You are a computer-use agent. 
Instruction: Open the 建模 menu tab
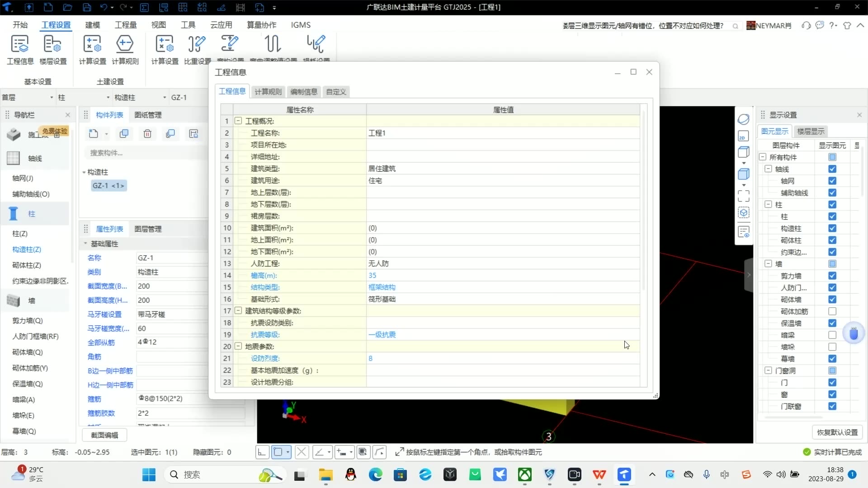(92, 25)
